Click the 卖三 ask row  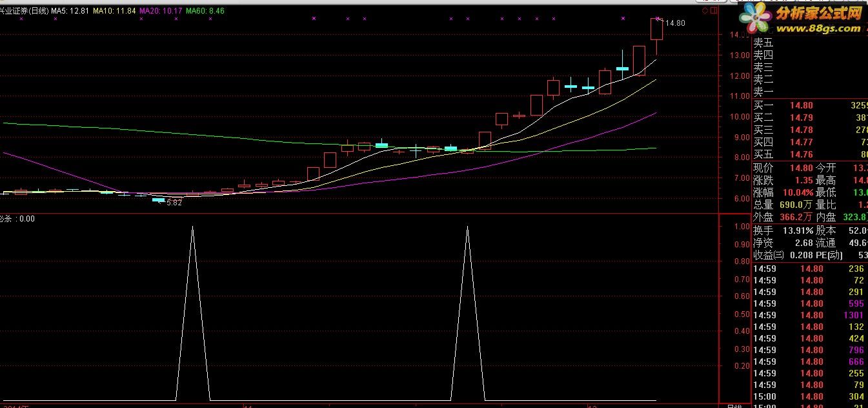(x=811, y=67)
